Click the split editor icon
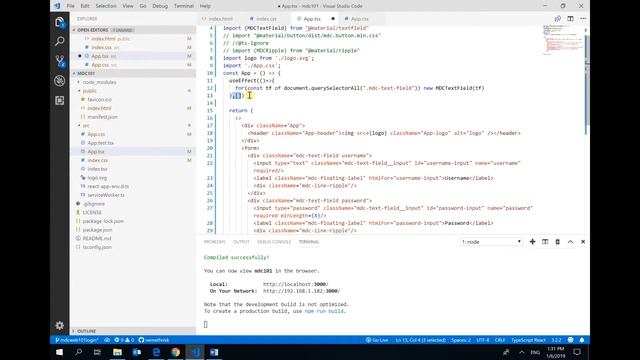Image resolution: width=640 pixels, height=360 pixels. (570, 19)
